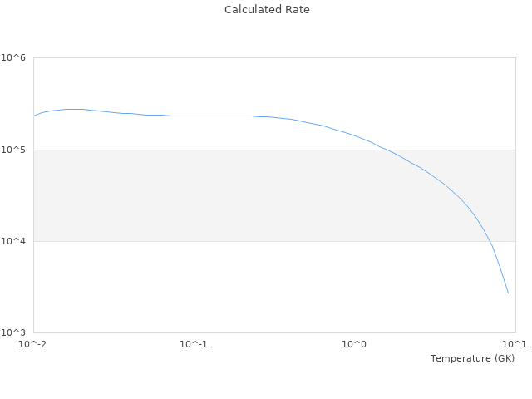
Task: Click the 10^1 x-axis tick label
Action: (514, 344)
